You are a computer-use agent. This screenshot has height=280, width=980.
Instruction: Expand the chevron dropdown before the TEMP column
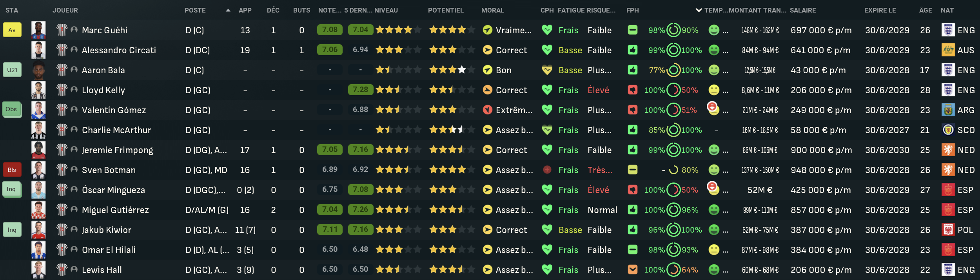point(699,10)
